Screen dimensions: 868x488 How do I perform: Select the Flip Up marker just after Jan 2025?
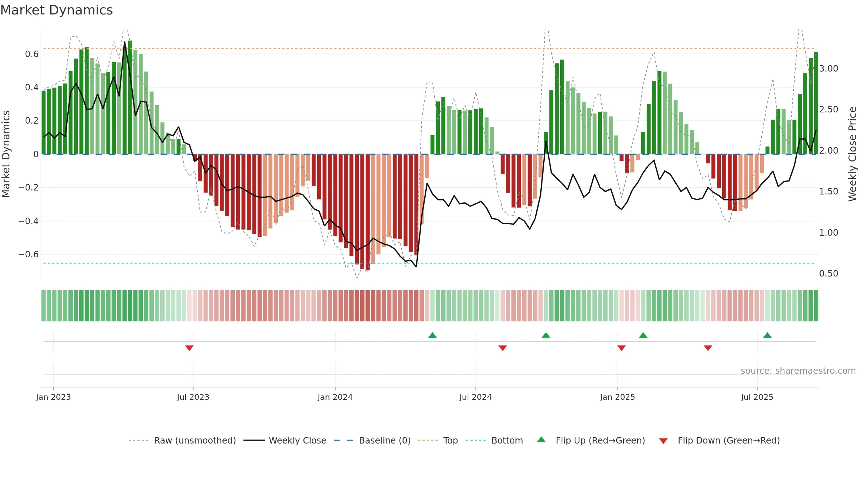643,335
